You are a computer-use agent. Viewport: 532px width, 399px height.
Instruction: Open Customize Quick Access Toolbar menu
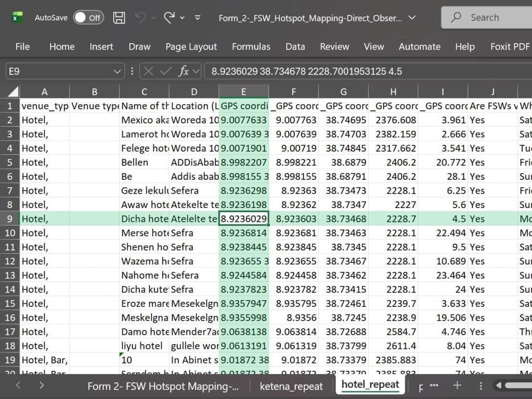(197, 18)
